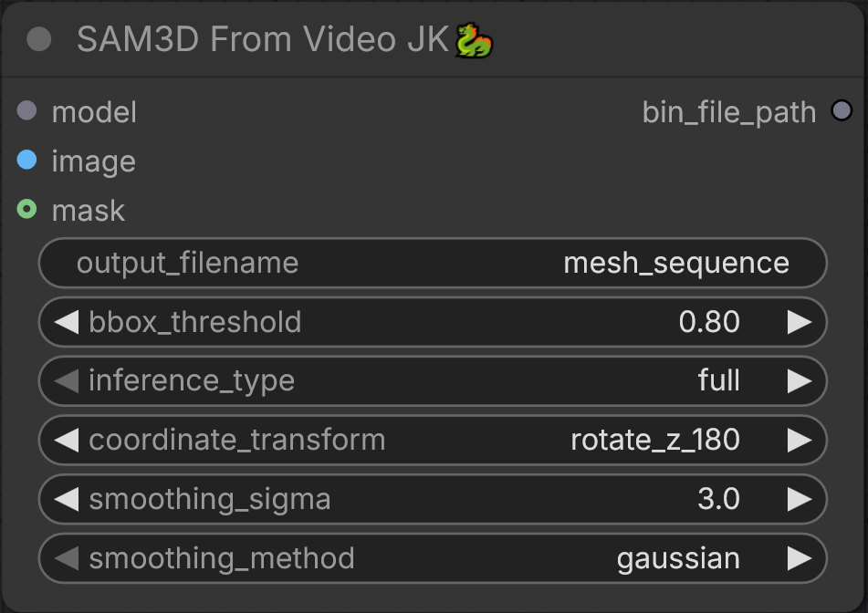Click the dragon emoji in node title
Image resolution: width=868 pixels, height=613 pixels.
point(474,40)
